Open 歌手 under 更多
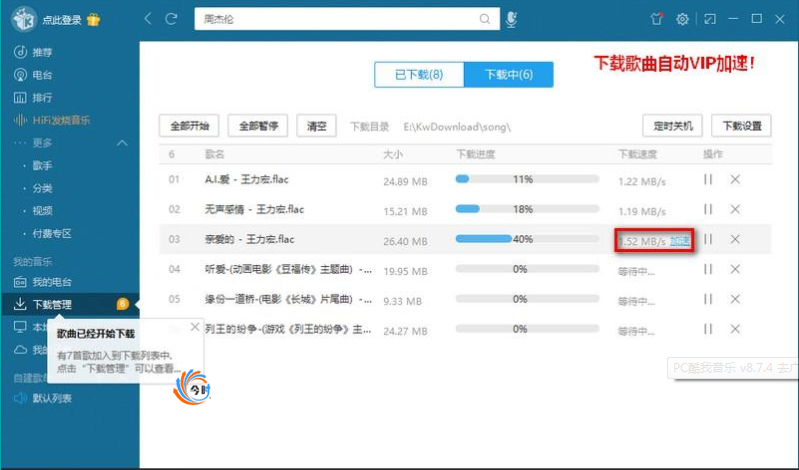 [42, 165]
